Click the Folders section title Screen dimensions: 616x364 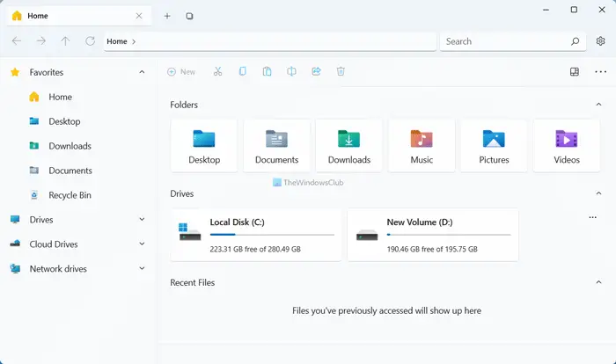[x=184, y=105]
